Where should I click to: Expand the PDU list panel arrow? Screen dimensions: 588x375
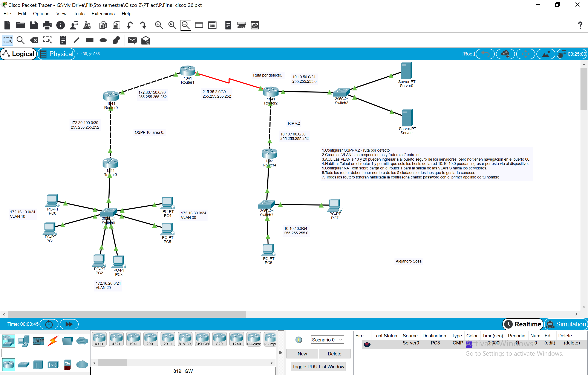tap(280, 352)
